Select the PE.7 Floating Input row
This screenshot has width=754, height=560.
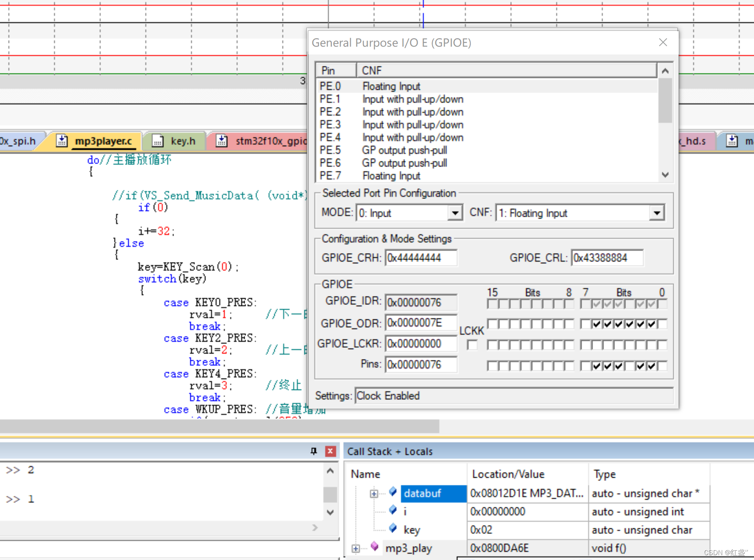(487, 176)
